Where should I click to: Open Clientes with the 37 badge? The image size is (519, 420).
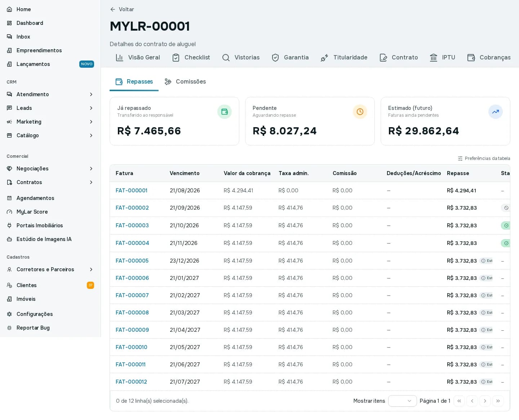[50, 285]
